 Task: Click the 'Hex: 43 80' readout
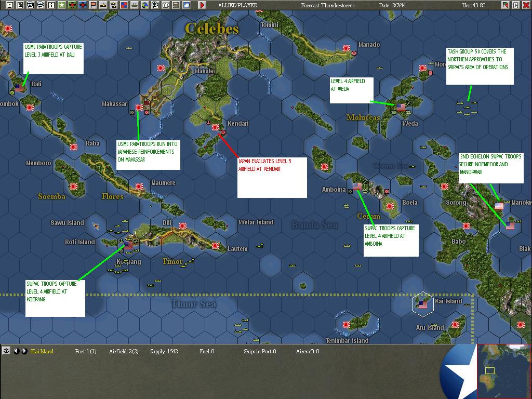[474, 5]
